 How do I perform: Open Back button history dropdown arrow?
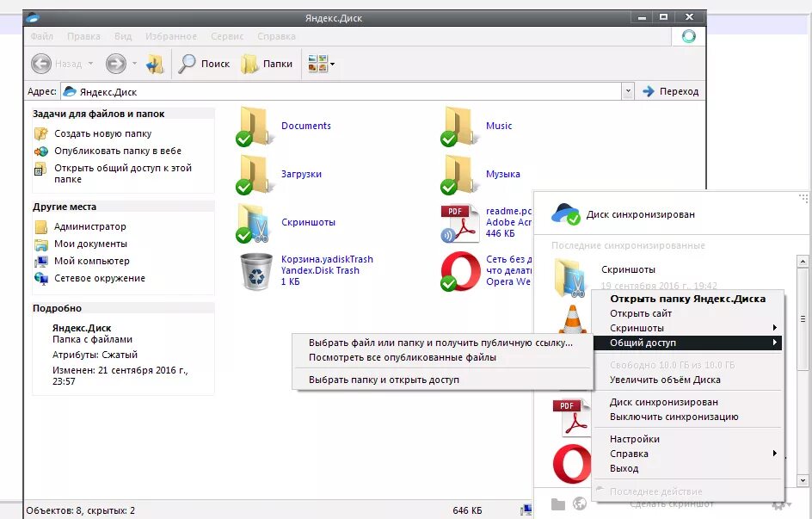[90, 64]
